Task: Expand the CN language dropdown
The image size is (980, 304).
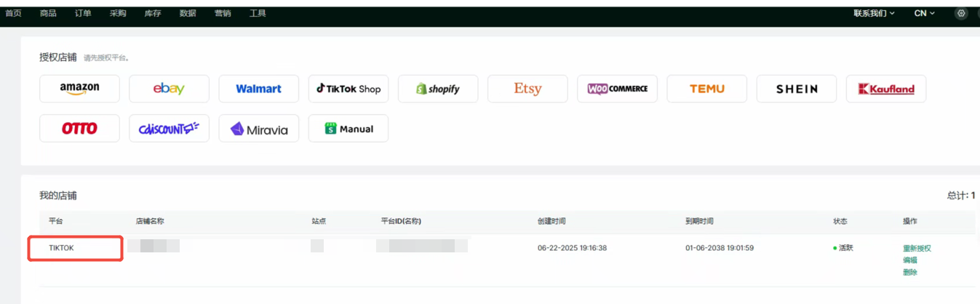Action: pyautogui.click(x=924, y=13)
